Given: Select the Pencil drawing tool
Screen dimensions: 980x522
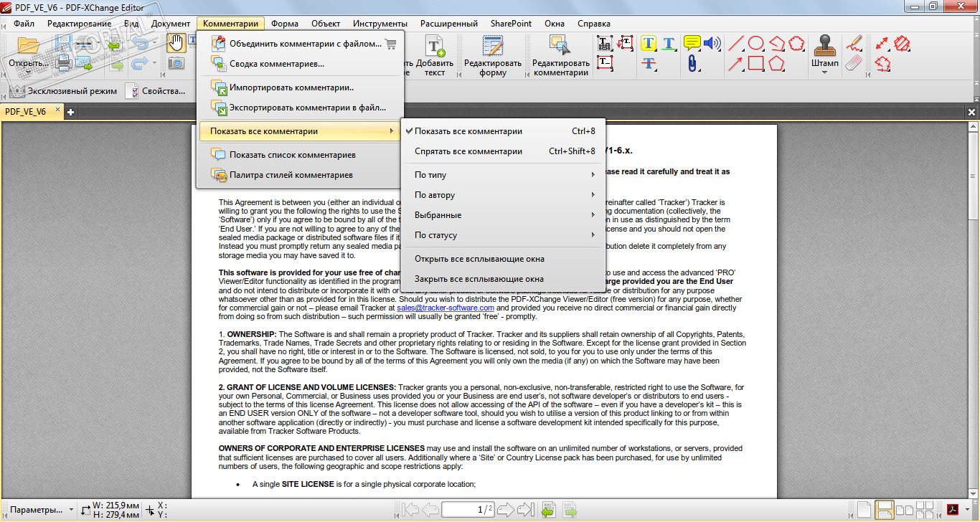Looking at the screenshot, I should 853,44.
